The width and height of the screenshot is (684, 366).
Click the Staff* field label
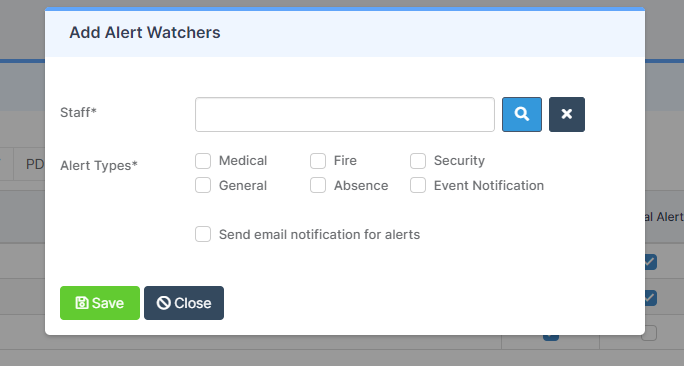click(x=78, y=113)
